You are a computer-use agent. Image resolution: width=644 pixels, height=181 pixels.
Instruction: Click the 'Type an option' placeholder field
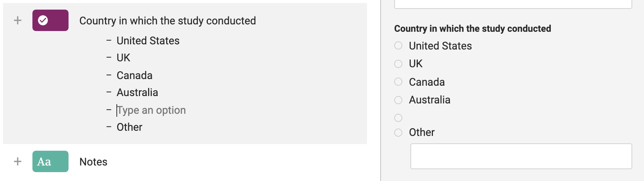point(151,110)
